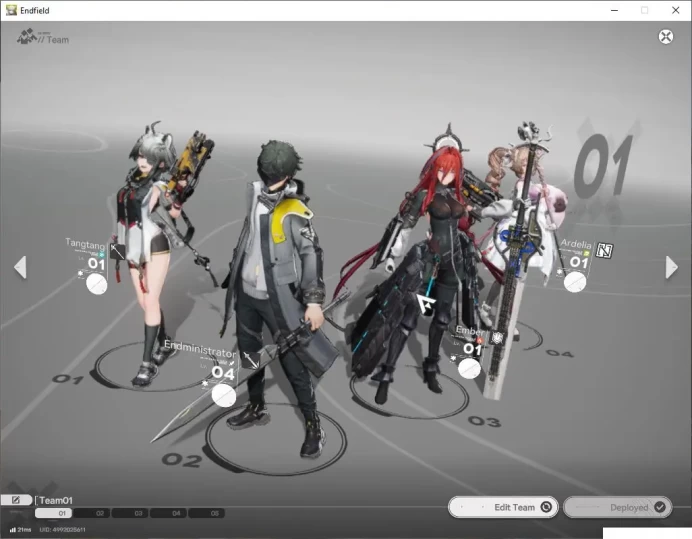The height and width of the screenshot is (539, 692).
Task: Switch to team tab 03
Action: [x=130, y=513]
